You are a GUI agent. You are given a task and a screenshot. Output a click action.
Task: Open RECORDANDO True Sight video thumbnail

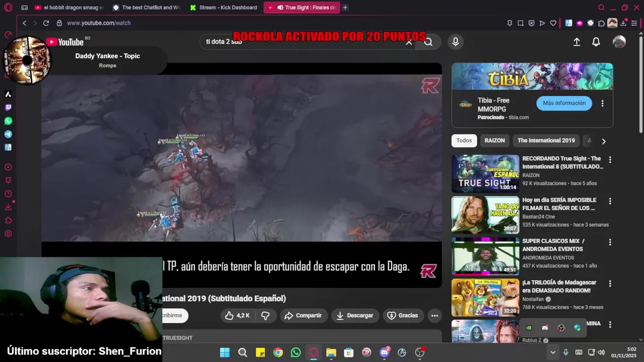point(485,173)
